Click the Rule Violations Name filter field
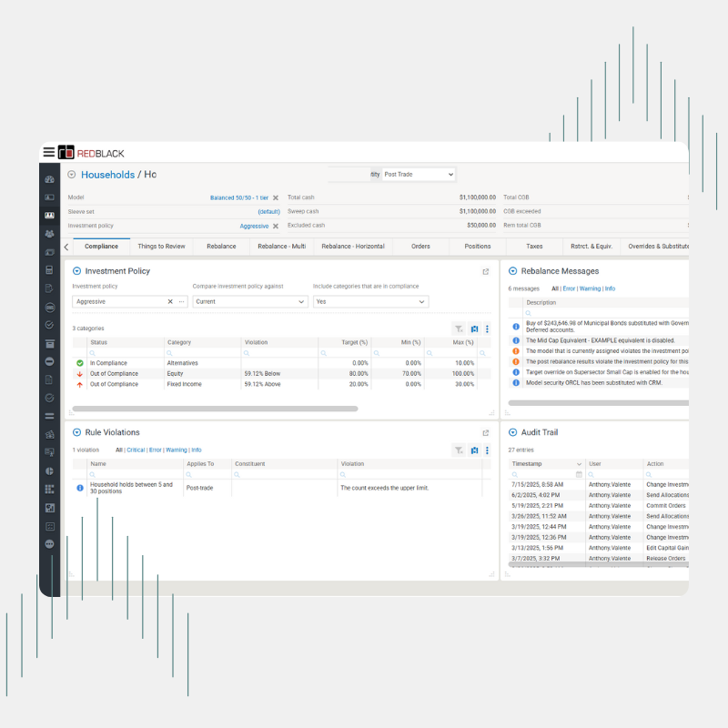Viewport: 728px width, 728px height. [x=135, y=474]
